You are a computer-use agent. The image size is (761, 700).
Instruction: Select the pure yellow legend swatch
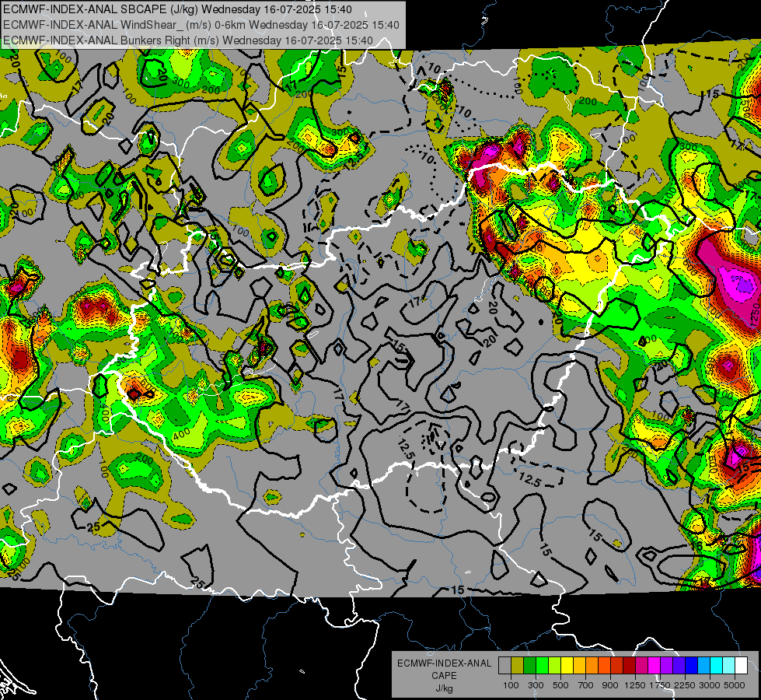[x=567, y=666]
